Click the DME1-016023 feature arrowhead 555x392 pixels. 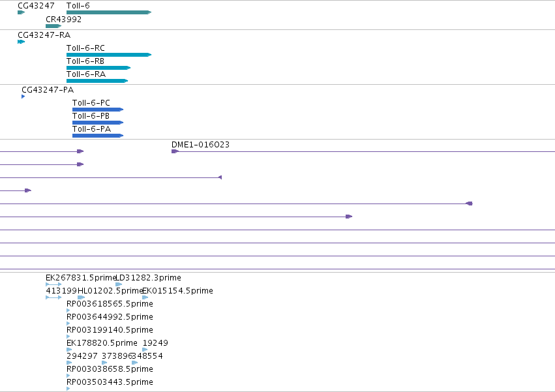point(175,151)
